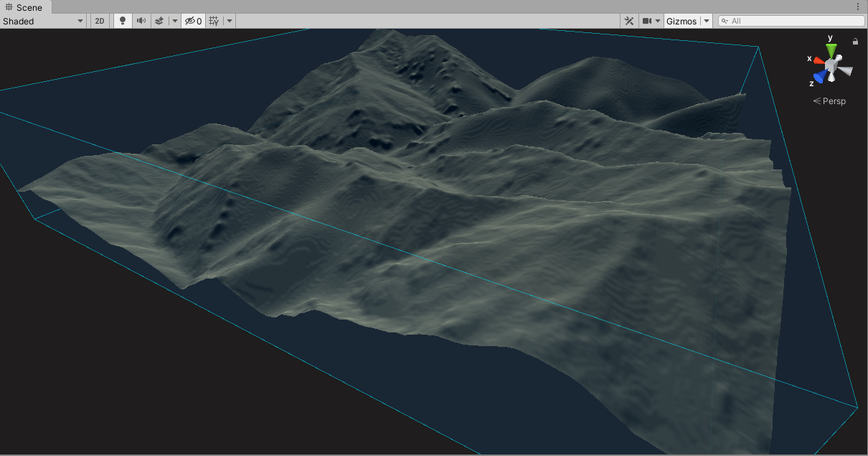The height and width of the screenshot is (456, 868).
Task: Select the Scene tab
Action: click(x=25, y=7)
